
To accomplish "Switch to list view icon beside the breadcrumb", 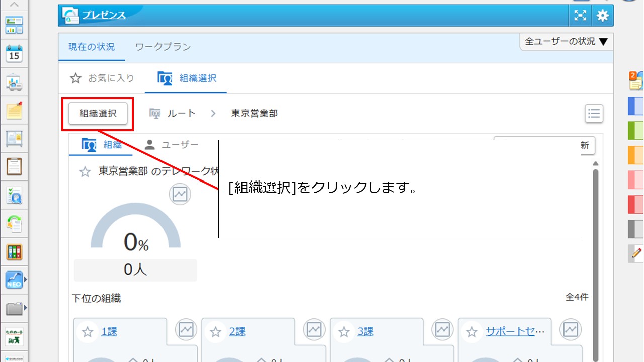I will pos(594,114).
